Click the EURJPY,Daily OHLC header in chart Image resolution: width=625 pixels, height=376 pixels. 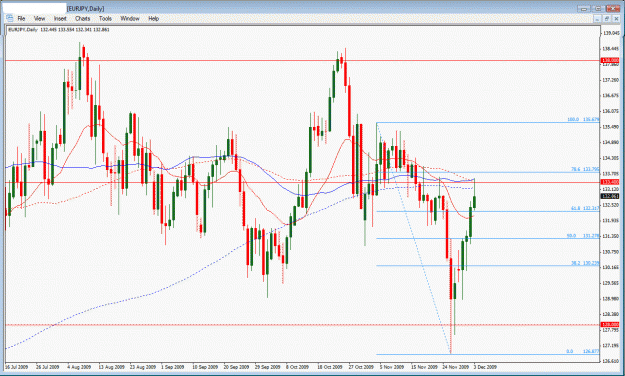tap(59, 30)
